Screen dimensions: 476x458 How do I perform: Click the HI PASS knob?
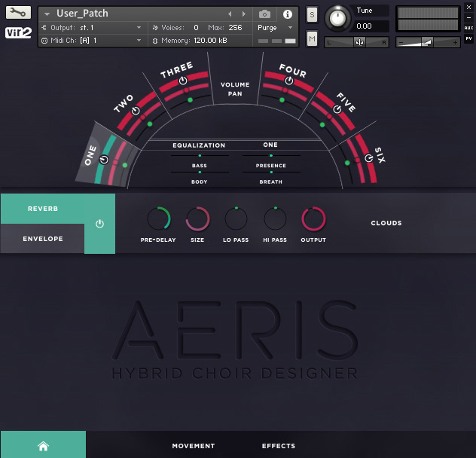275,218
